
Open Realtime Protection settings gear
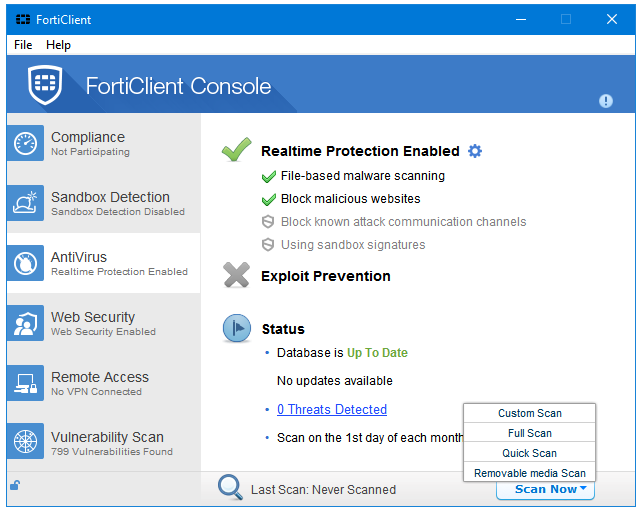pyautogui.click(x=475, y=151)
